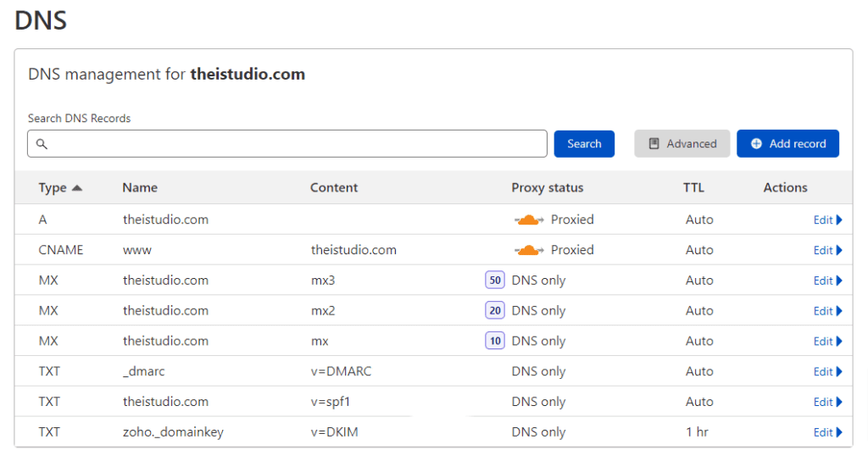868x456 pixels.
Task: Click the v=DKIM content cell
Action: [x=334, y=432]
